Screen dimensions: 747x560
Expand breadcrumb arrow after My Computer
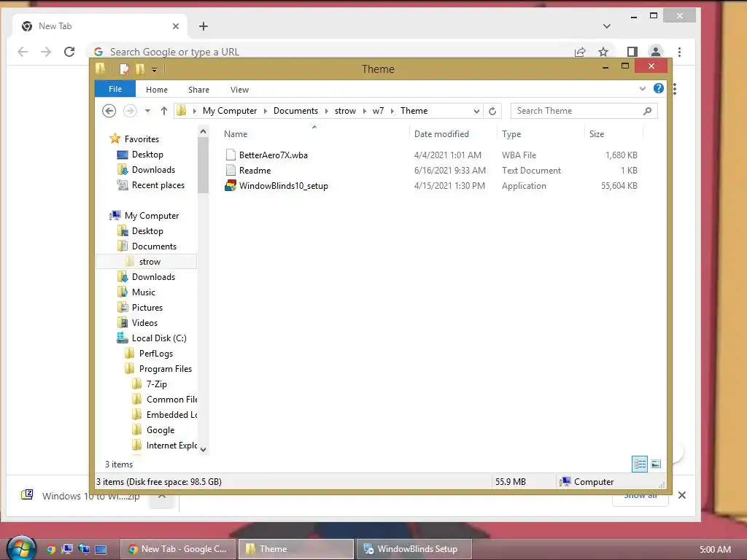(x=265, y=111)
